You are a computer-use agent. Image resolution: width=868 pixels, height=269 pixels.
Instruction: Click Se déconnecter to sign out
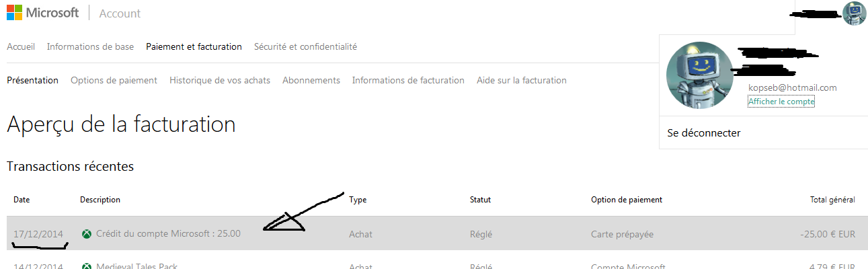click(x=704, y=133)
